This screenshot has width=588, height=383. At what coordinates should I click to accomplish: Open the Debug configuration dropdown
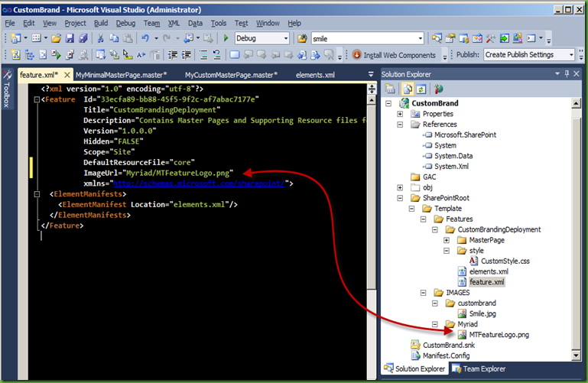pyautogui.click(x=285, y=38)
